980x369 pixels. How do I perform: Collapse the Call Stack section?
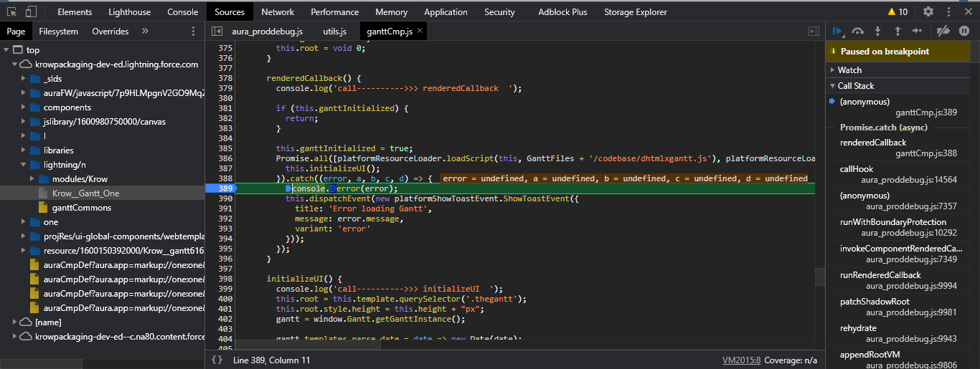(855, 86)
